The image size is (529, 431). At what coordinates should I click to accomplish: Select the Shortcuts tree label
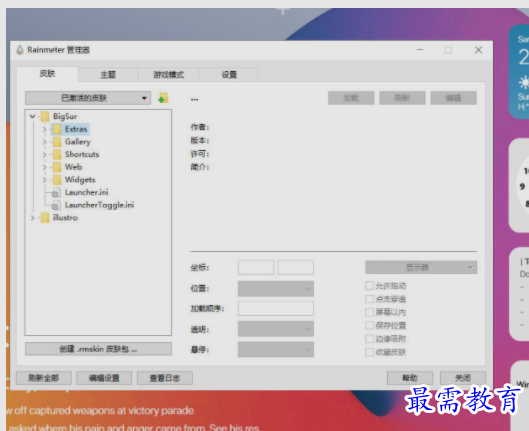point(82,154)
